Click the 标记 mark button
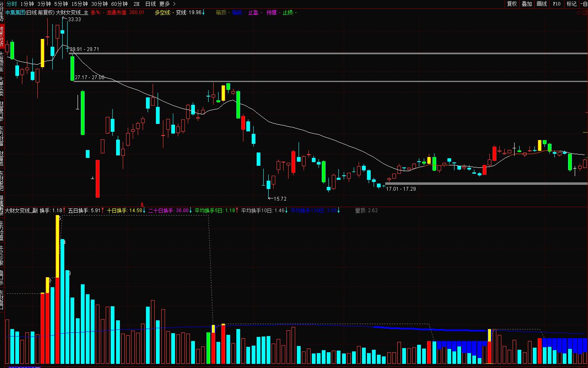This screenshot has width=588, height=368. [571, 4]
